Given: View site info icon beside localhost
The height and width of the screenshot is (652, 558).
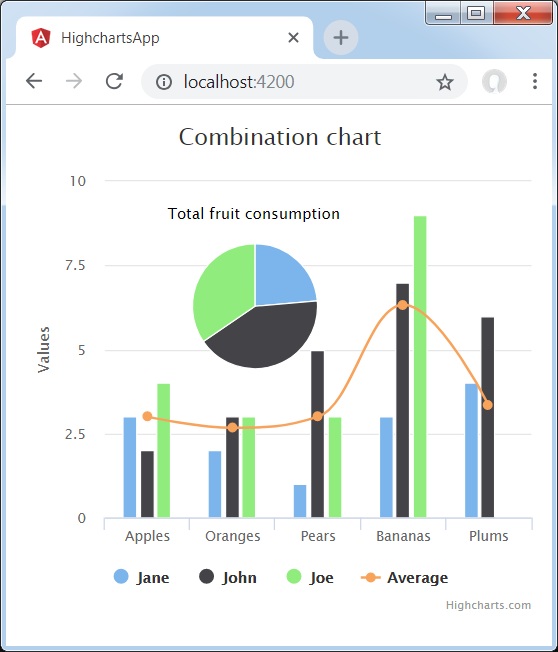Looking at the screenshot, I should (164, 82).
